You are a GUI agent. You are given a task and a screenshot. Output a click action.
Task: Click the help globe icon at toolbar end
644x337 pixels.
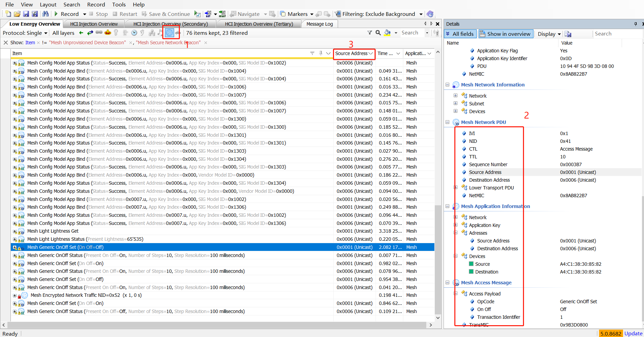point(430,14)
